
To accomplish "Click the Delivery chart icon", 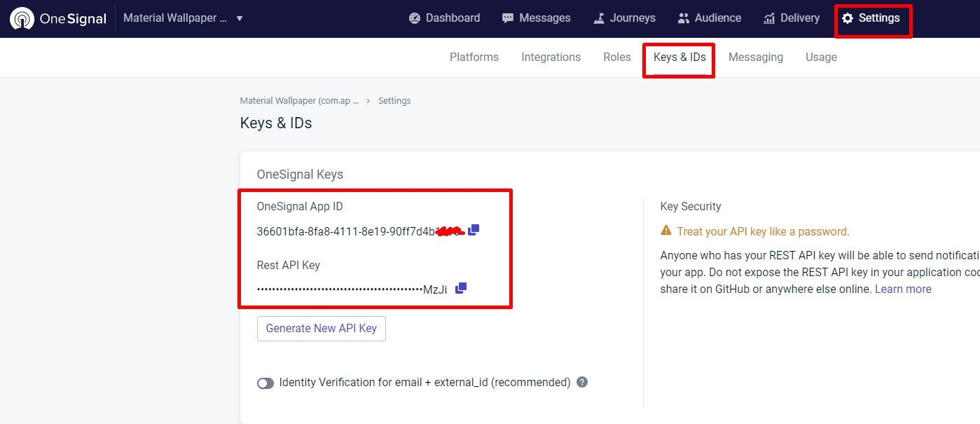I will [x=769, y=18].
